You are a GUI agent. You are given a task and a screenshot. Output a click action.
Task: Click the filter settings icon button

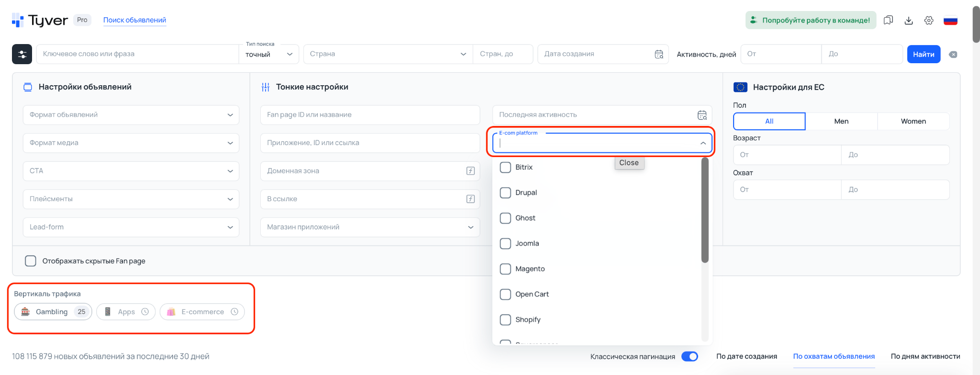click(22, 54)
